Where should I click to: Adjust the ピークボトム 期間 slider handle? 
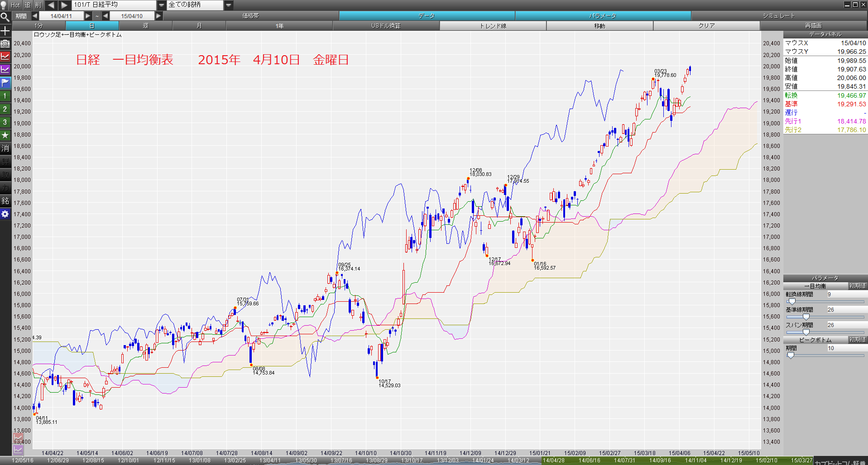tap(791, 355)
